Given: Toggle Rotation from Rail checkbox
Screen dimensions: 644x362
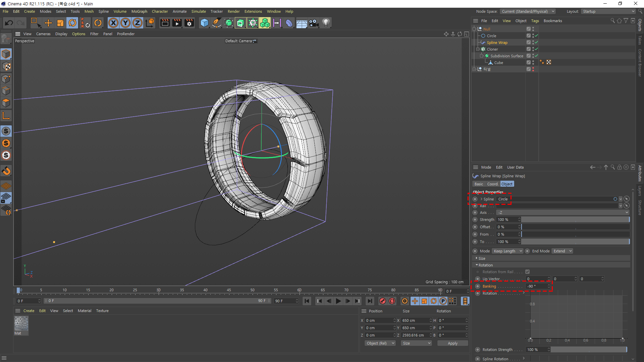Looking at the screenshot, I should 527,272.
